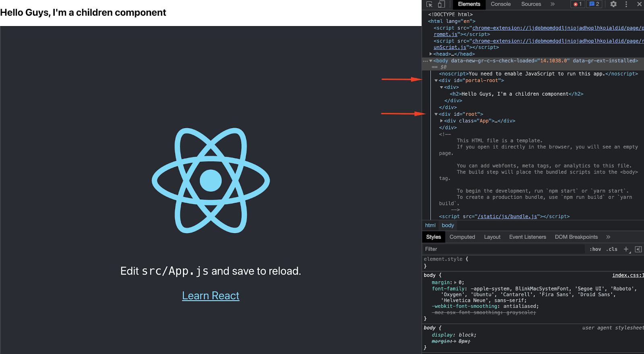
Task: Select the DOCTYPE html line
Action: tap(450, 14)
